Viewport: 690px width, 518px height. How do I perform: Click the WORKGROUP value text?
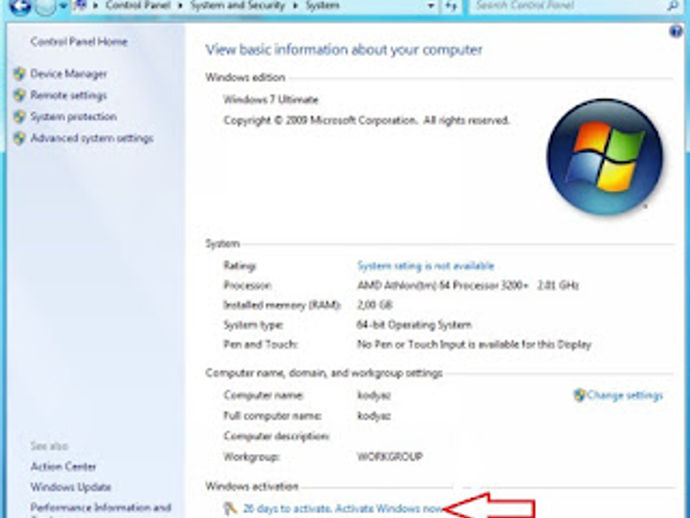pyautogui.click(x=390, y=457)
